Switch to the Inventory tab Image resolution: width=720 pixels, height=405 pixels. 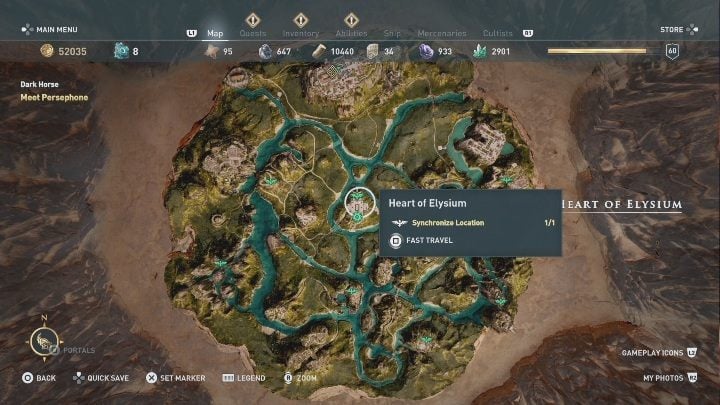pyautogui.click(x=300, y=33)
